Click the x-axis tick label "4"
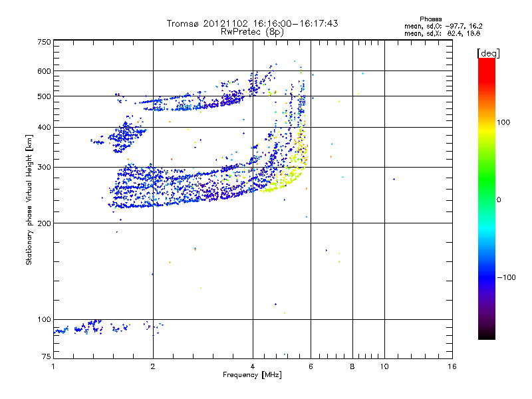 [x=253, y=366]
